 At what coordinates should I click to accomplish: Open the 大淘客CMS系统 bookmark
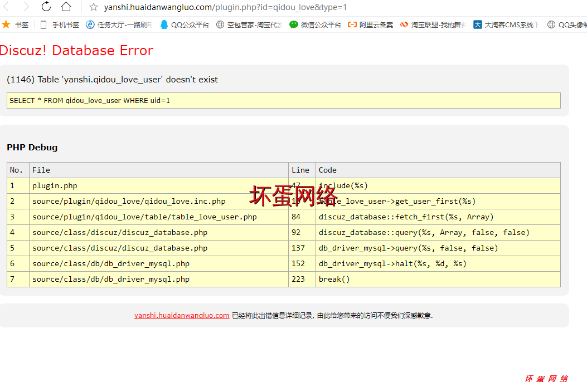506,24
